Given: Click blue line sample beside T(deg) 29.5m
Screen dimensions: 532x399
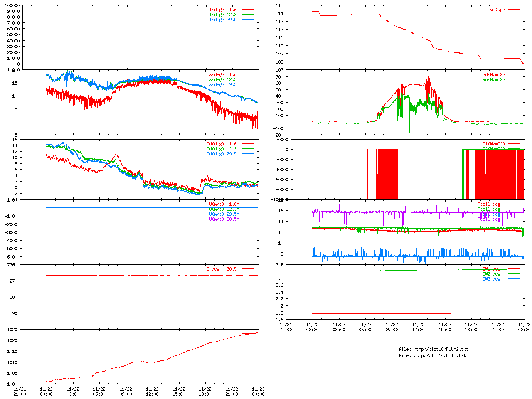Looking at the screenshot, I should [x=248, y=20].
